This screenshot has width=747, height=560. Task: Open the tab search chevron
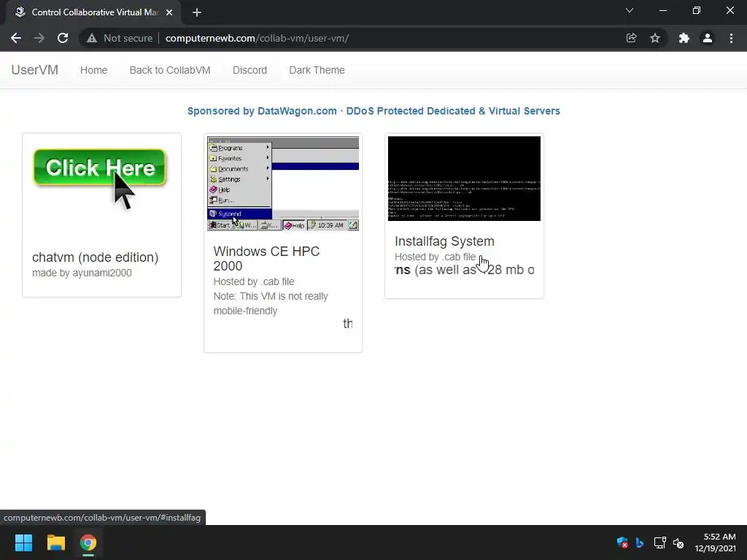(x=630, y=10)
